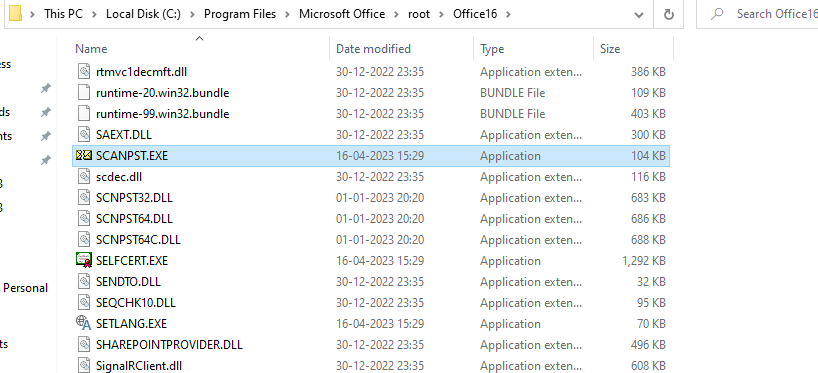Click the runtime-99.win32.bundle file icon
Screen dimensions: 818x373
tap(84, 114)
